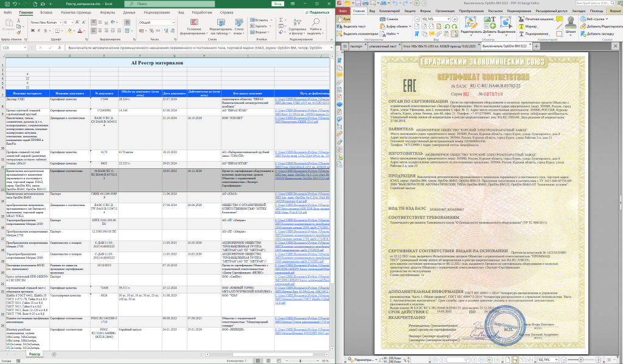The height and width of the screenshot is (364, 623).
Task: Open the Веб-ссылки dropdown in PDF-XChange
Action: 594,19
